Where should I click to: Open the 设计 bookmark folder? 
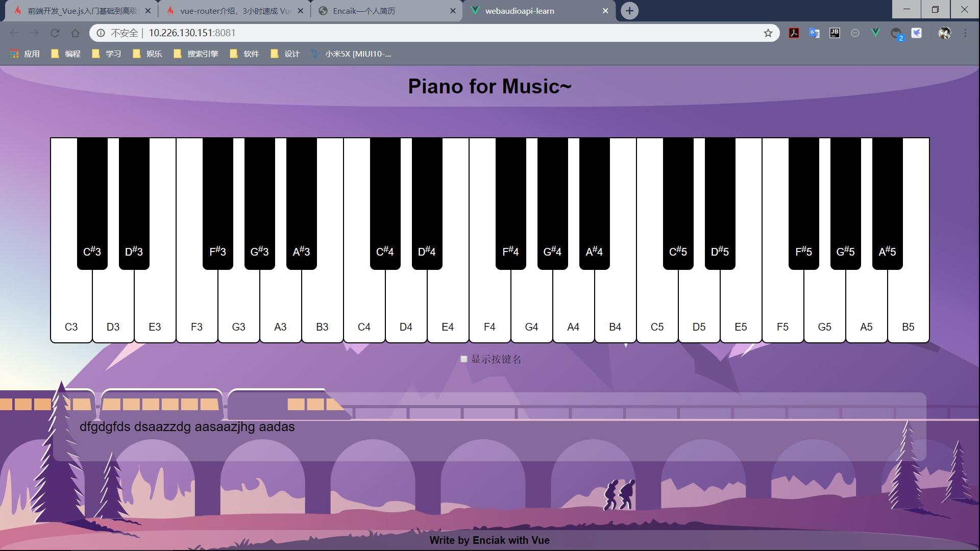pyautogui.click(x=285, y=54)
